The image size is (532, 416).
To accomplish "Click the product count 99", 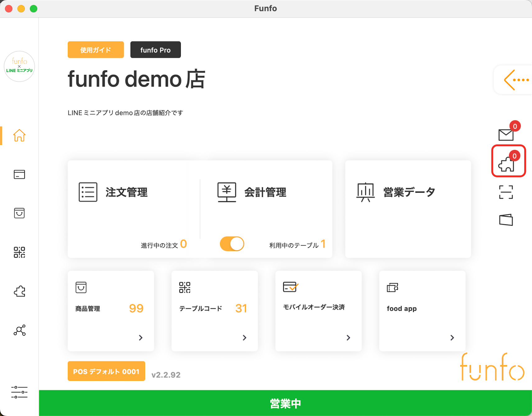I will 136,308.
